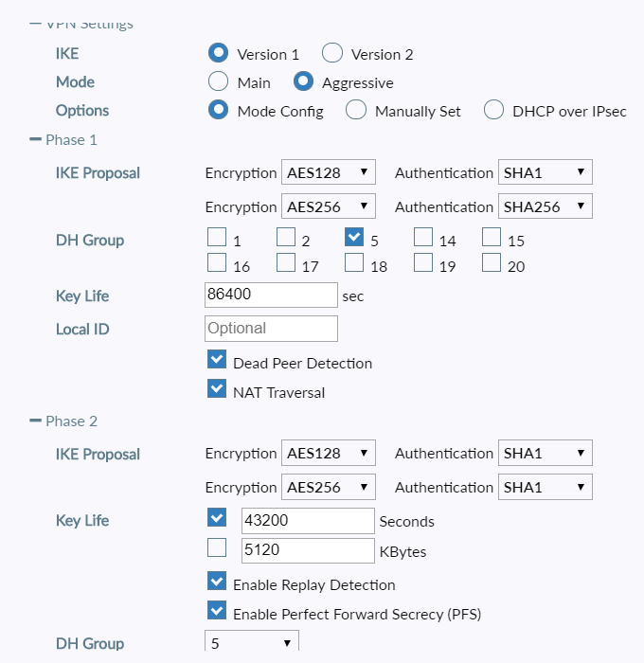
Task: Collapse the Phase 1 section
Action: (36, 140)
